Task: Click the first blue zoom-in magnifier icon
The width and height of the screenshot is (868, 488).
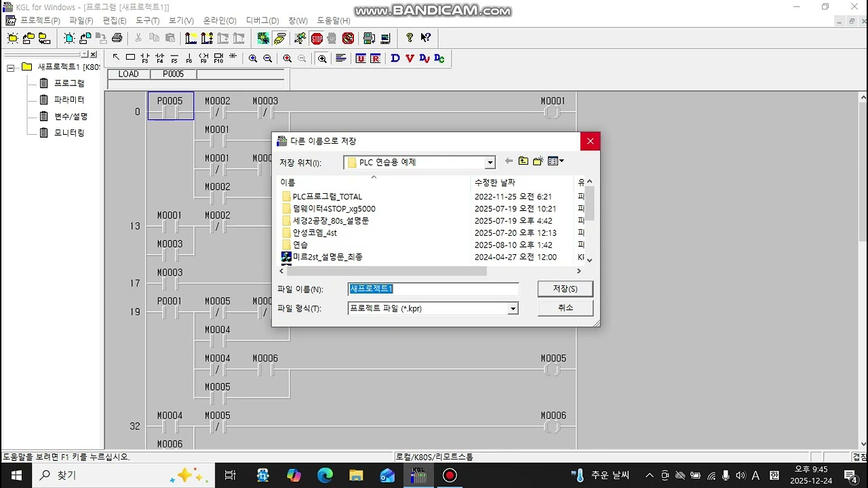Action: click(x=253, y=58)
